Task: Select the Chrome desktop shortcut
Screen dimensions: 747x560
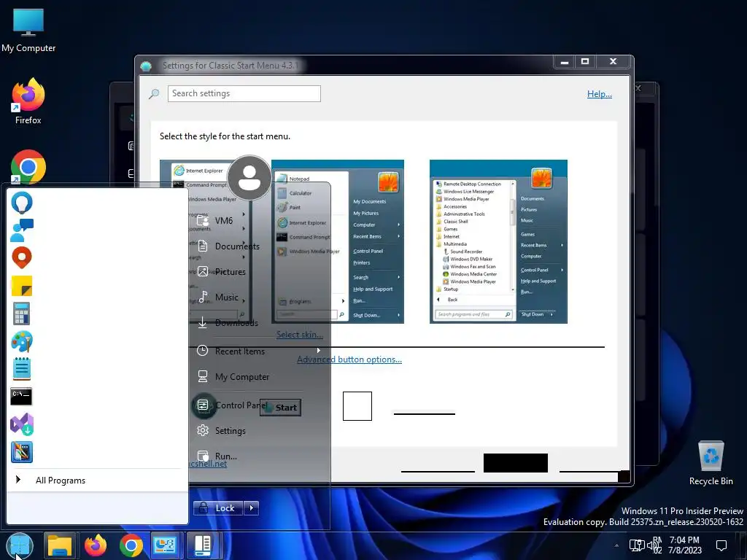Action: 28,167
